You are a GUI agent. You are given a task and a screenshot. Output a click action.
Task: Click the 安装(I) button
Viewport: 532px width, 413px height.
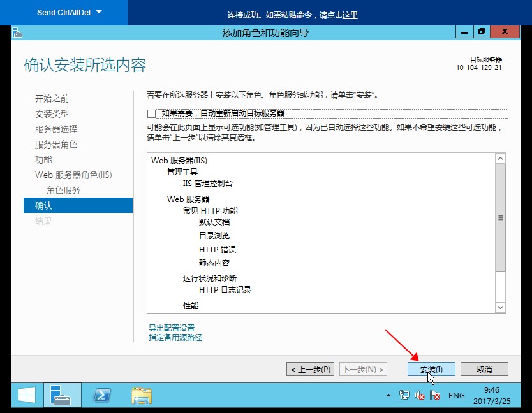coord(431,369)
